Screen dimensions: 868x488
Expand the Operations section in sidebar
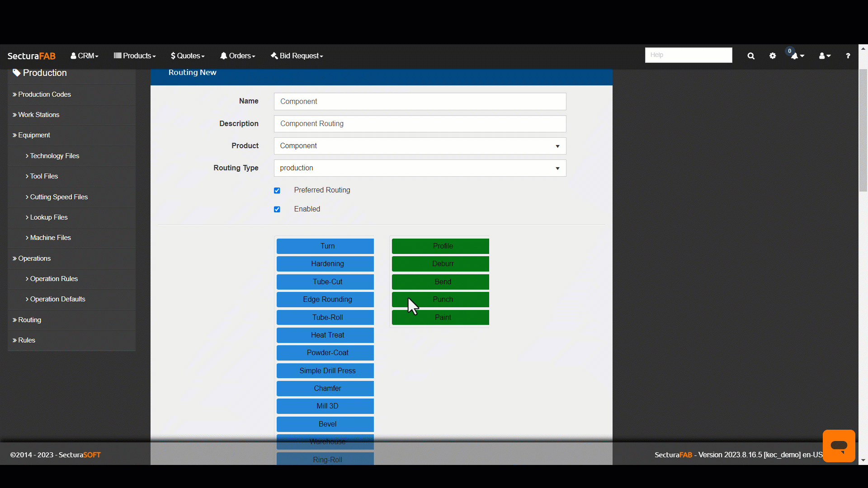tap(34, 258)
